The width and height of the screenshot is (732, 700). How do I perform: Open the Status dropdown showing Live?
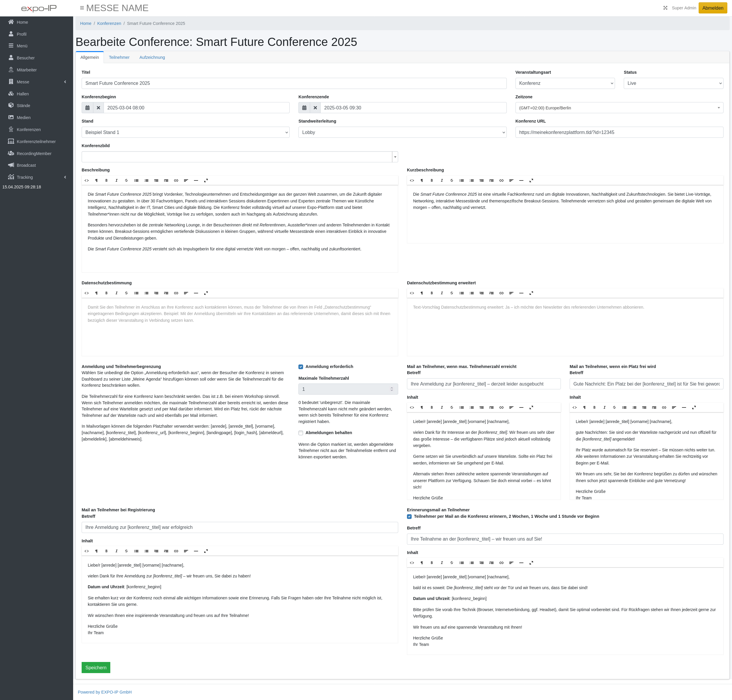(673, 83)
